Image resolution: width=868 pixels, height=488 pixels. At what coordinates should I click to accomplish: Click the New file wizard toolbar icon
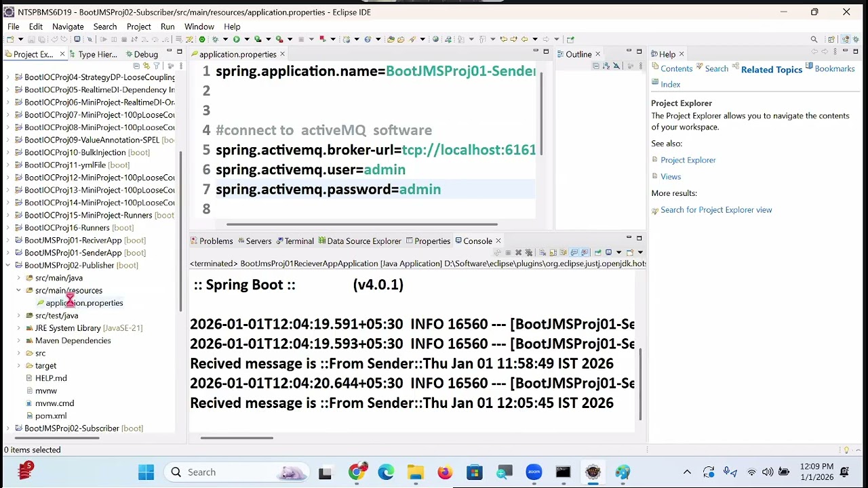click(10, 39)
